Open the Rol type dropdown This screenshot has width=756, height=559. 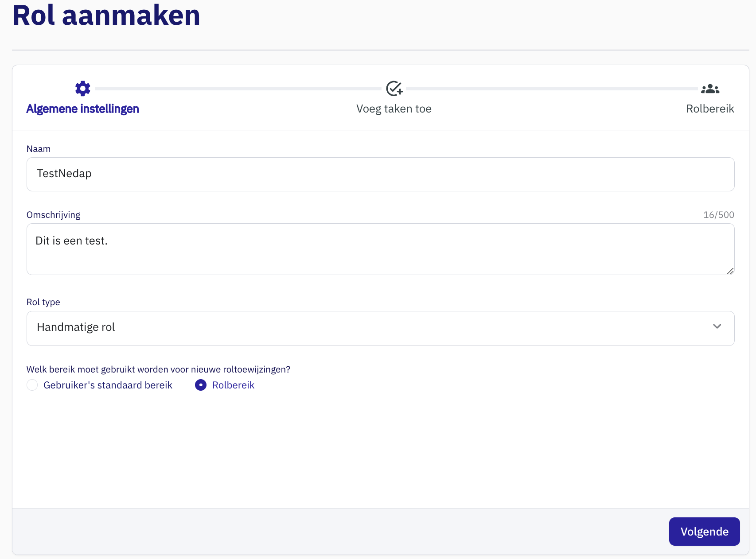tap(381, 328)
